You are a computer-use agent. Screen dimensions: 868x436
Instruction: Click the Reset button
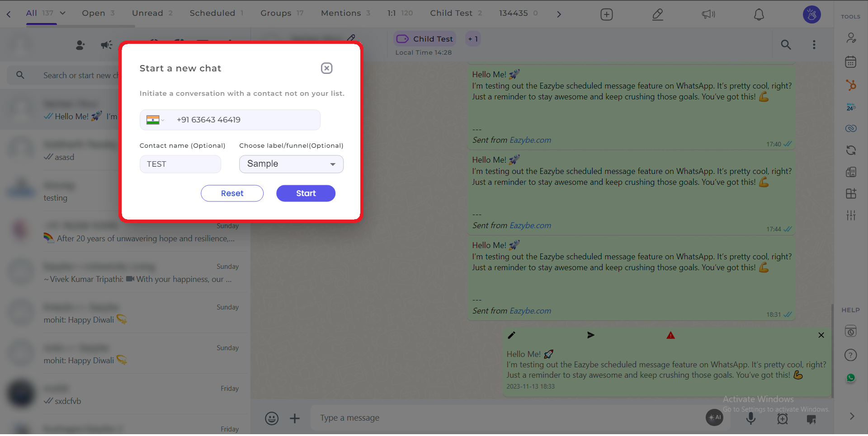(x=232, y=193)
